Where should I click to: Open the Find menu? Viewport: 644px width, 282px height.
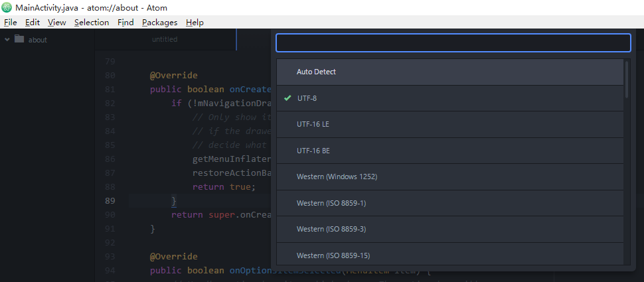click(x=125, y=23)
